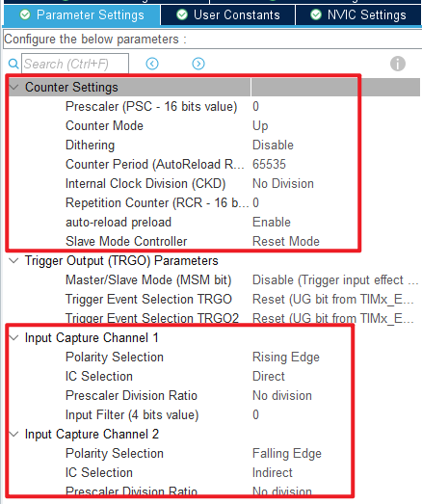
Task: Open the info icon for parameter help
Action: pos(398,64)
